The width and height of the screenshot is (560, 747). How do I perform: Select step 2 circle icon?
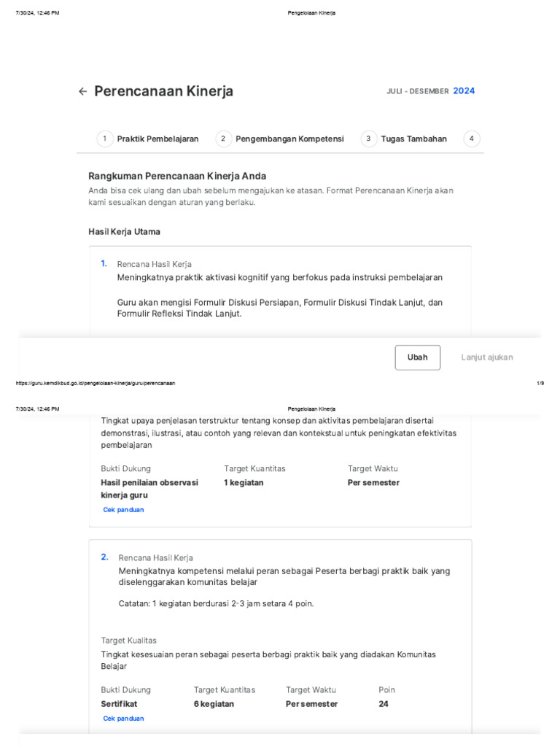click(x=223, y=139)
